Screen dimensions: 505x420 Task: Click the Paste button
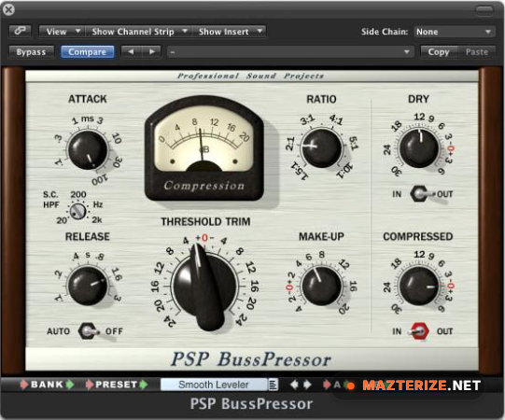pyautogui.click(x=477, y=52)
